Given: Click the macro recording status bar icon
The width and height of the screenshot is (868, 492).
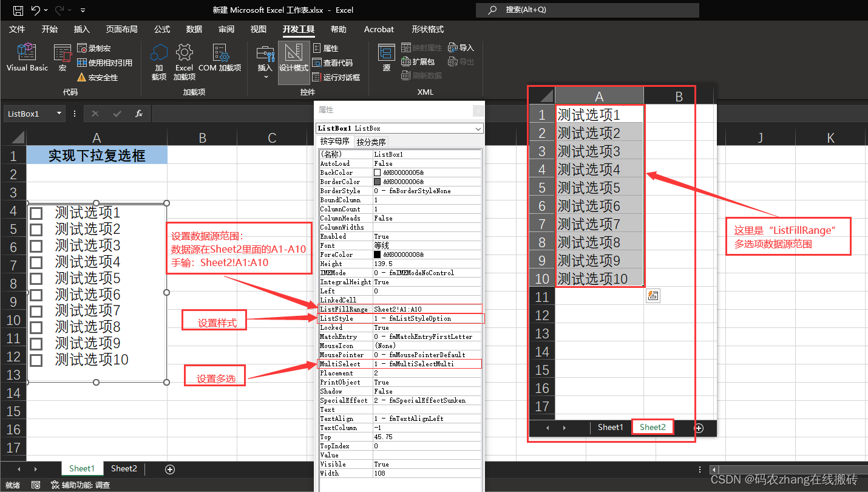Looking at the screenshot, I should click(x=36, y=485).
